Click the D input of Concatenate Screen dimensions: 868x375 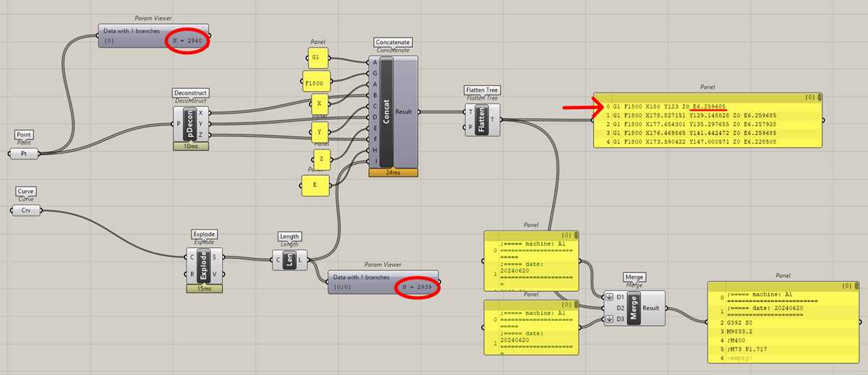click(375, 116)
